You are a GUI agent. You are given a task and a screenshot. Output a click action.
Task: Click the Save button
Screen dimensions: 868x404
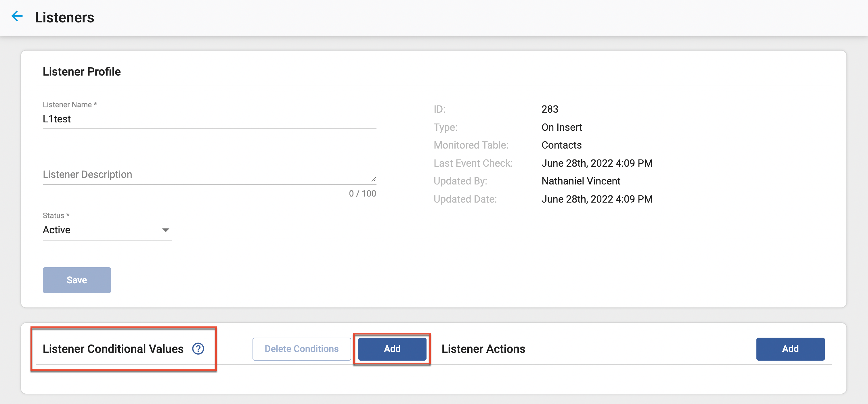77,280
